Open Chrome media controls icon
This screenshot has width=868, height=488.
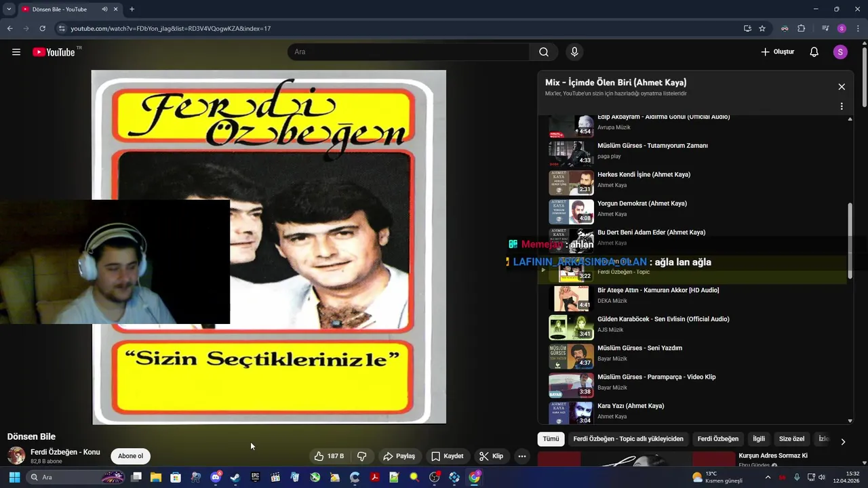click(x=825, y=28)
